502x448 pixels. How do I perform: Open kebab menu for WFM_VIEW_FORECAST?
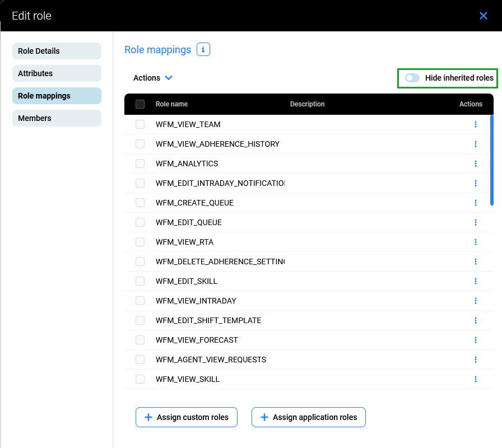(x=475, y=340)
